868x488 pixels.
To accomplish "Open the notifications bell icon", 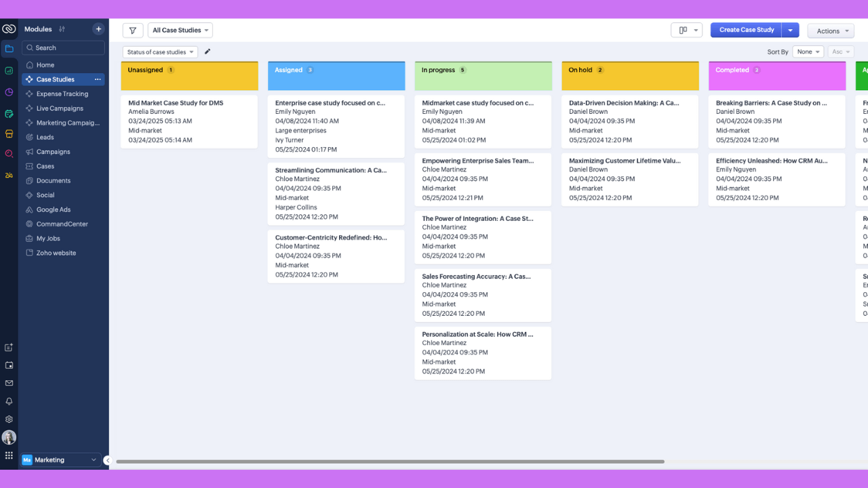I will (9, 401).
